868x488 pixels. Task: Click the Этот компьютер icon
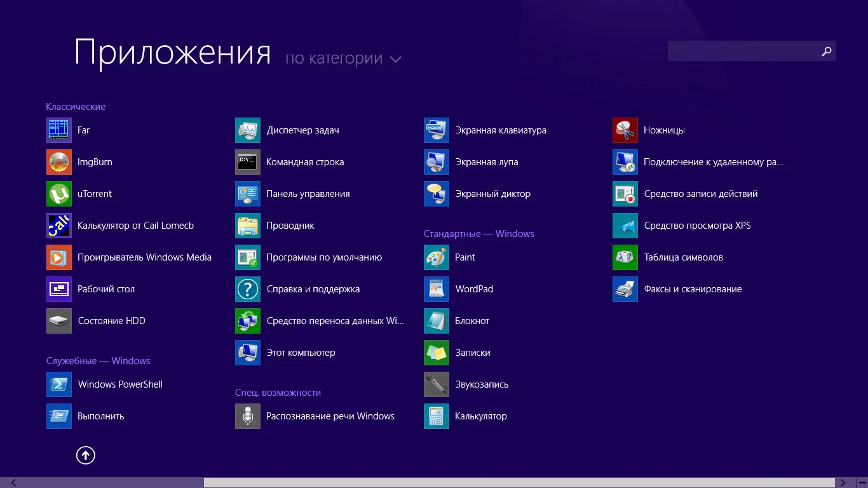[248, 353]
